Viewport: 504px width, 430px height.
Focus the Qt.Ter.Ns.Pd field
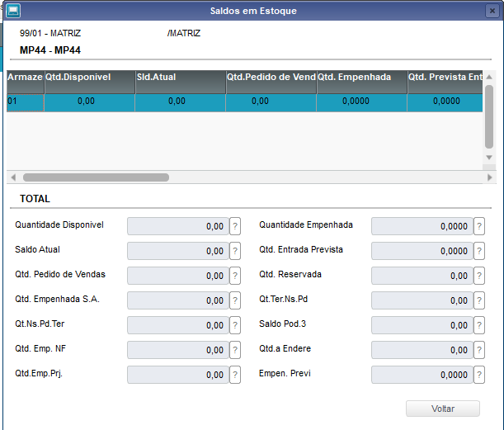(422, 300)
